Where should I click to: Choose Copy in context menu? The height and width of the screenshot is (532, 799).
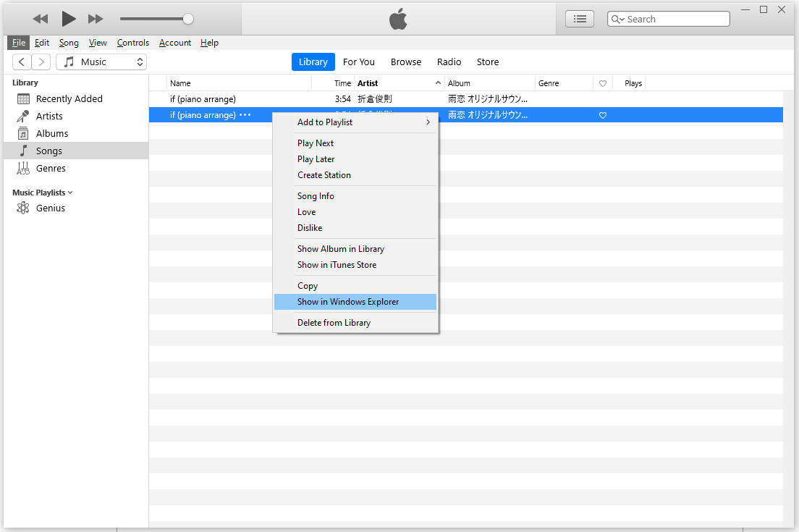click(355, 286)
